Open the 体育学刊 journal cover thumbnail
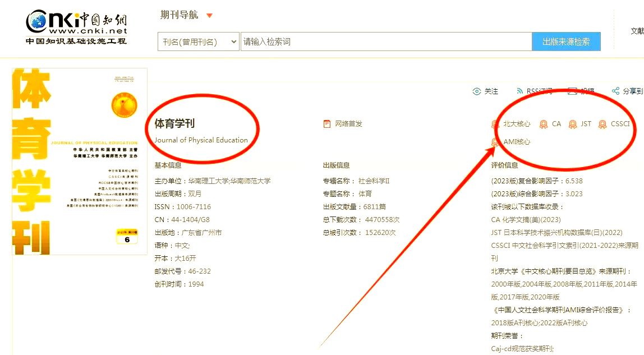Viewport: 644px width, 355px height. tap(80, 162)
